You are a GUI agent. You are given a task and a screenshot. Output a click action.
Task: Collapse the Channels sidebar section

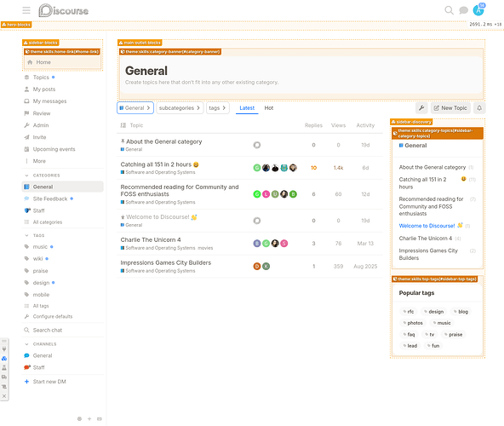click(41, 344)
